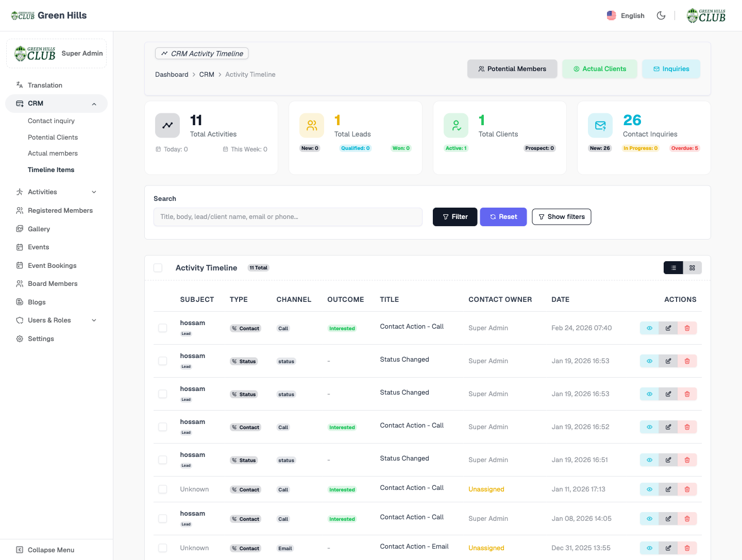Screen dimensions: 742x560
Task: Check the Jan 19, 2026 16:51 row checkbox
Action: [x=163, y=460]
